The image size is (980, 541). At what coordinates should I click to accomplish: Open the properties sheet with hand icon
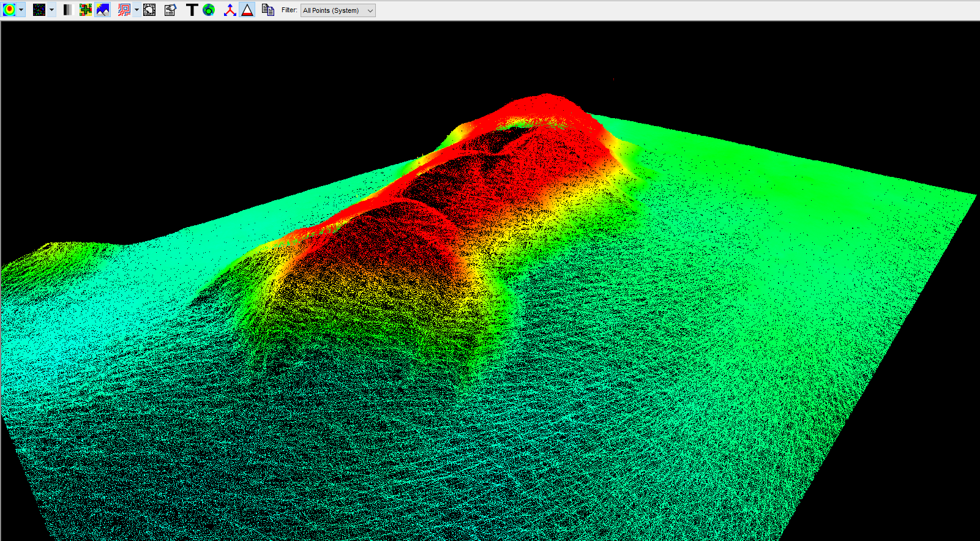coord(170,10)
